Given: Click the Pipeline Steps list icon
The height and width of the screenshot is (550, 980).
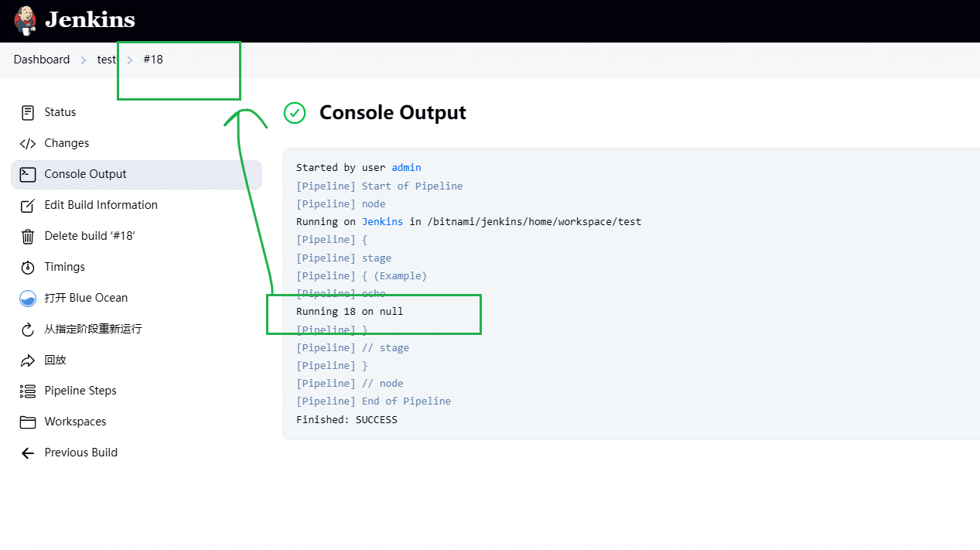Looking at the screenshot, I should [x=28, y=391].
